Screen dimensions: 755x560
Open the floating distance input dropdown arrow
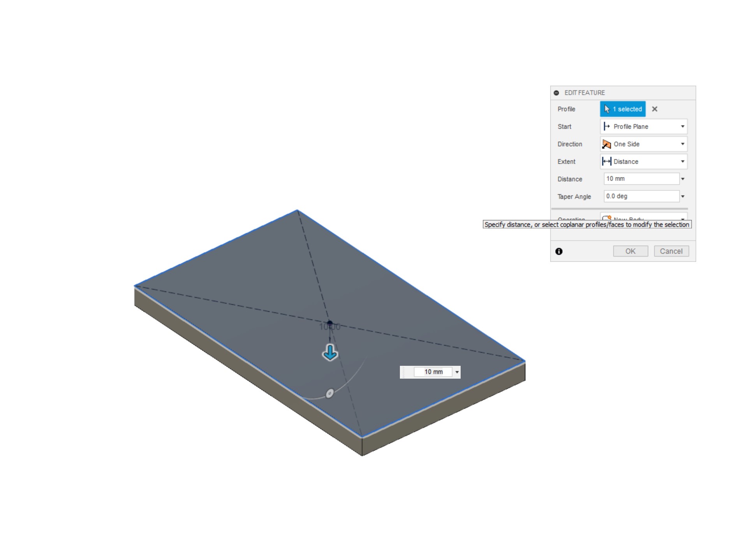point(457,372)
